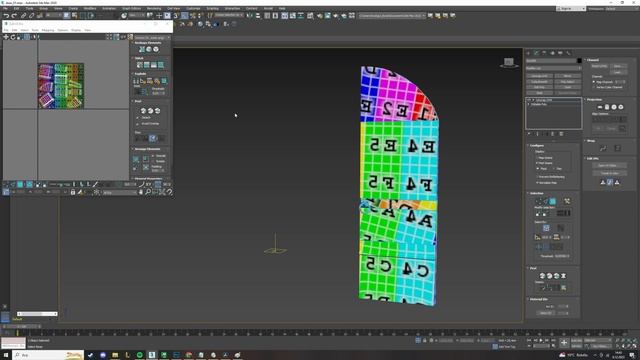Click Remove Modifier trash icon below stack
Viewport: 640px width, 360px height.
coord(561,134)
